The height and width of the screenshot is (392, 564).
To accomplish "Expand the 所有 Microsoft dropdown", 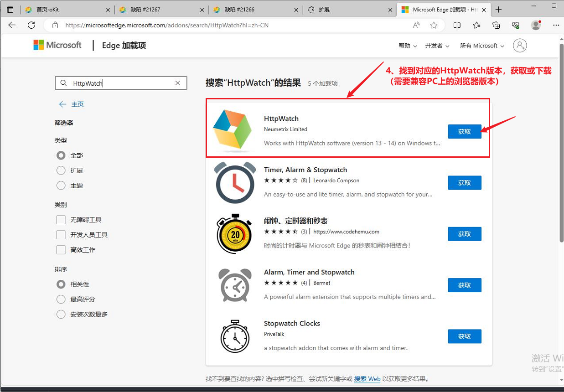I will pyautogui.click(x=482, y=46).
